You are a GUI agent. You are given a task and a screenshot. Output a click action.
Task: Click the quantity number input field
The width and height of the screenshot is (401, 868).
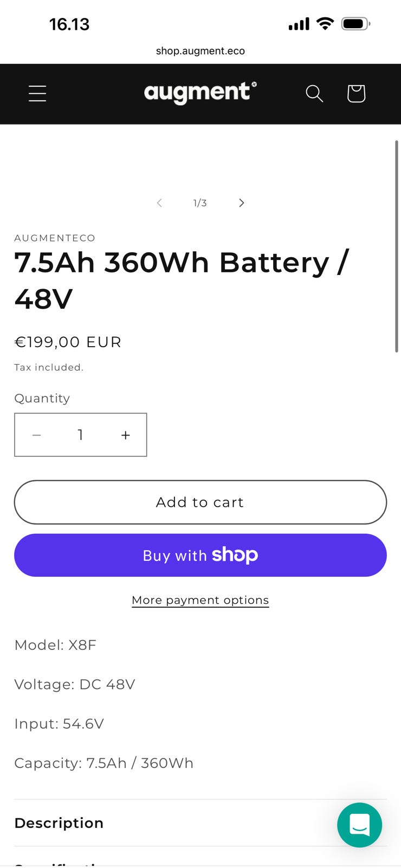pyautogui.click(x=81, y=435)
